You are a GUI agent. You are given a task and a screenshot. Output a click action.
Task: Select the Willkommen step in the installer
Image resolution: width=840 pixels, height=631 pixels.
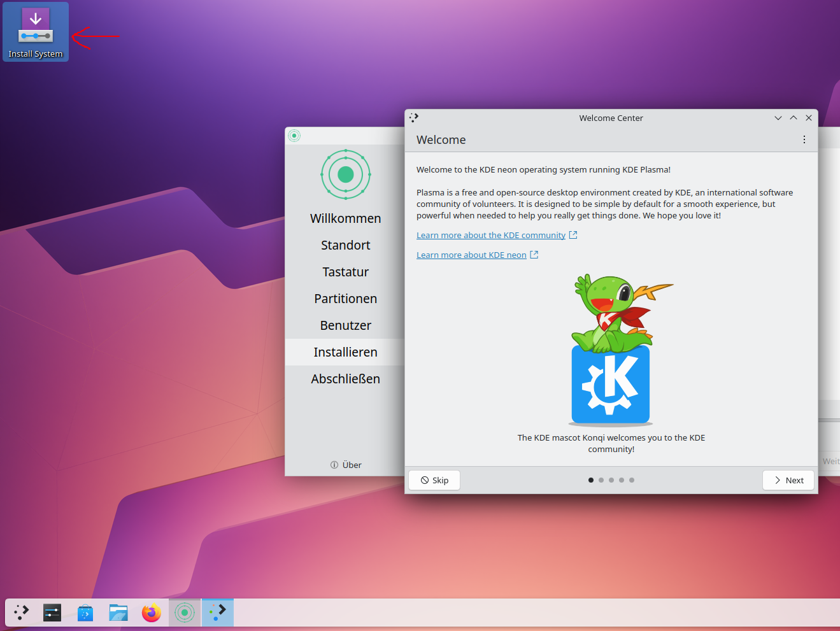pos(345,218)
